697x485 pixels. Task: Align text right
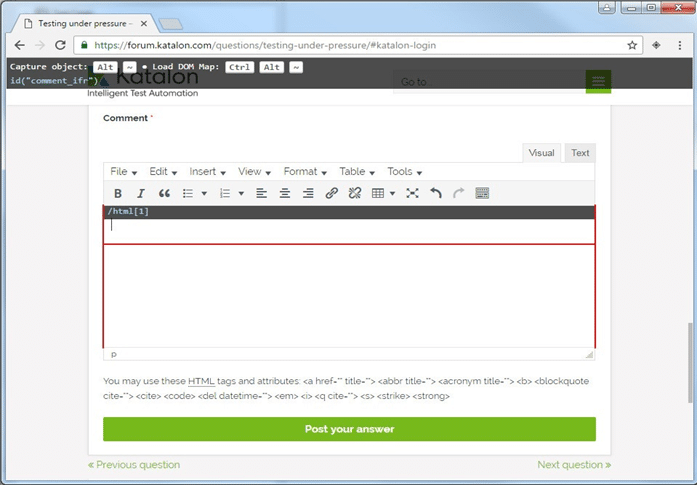[x=308, y=193]
